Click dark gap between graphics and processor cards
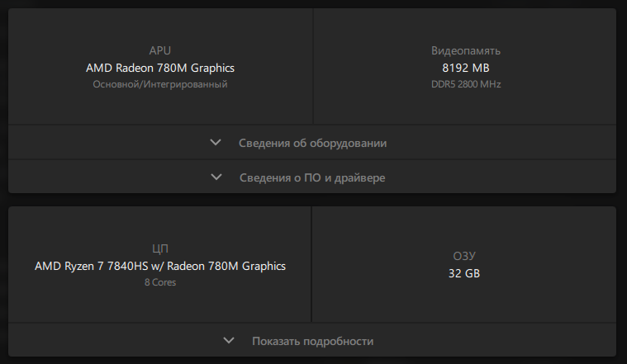Image resolution: width=627 pixels, height=364 pixels. [312, 200]
